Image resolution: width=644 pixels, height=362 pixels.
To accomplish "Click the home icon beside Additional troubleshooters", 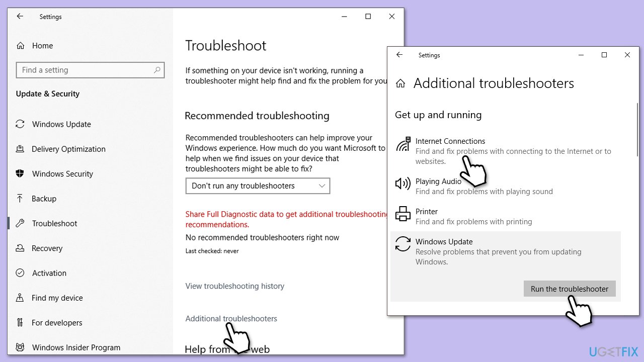I will coord(400,84).
